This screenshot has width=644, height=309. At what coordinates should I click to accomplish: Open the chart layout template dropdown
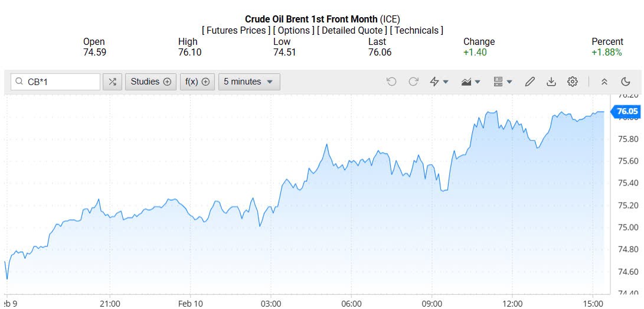[x=502, y=82]
